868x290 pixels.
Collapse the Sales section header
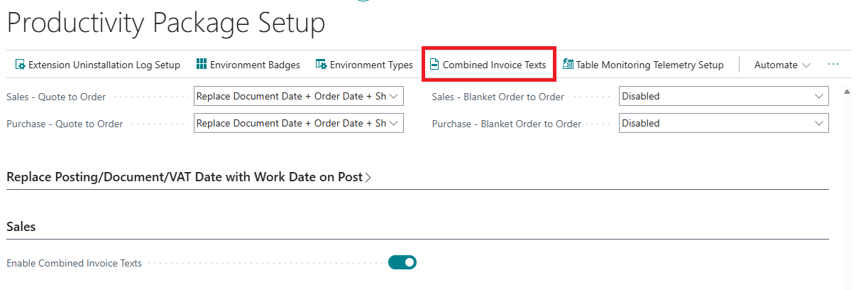click(21, 227)
